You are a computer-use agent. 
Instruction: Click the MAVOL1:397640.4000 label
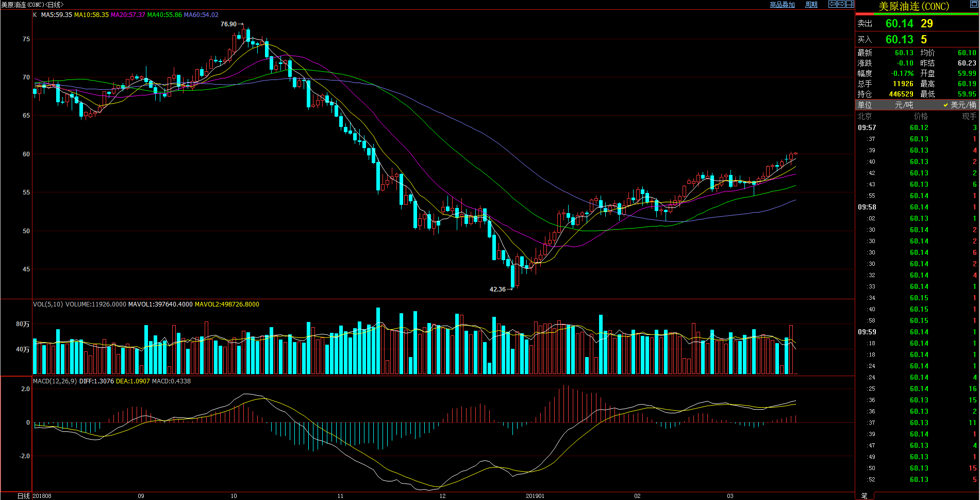160,304
